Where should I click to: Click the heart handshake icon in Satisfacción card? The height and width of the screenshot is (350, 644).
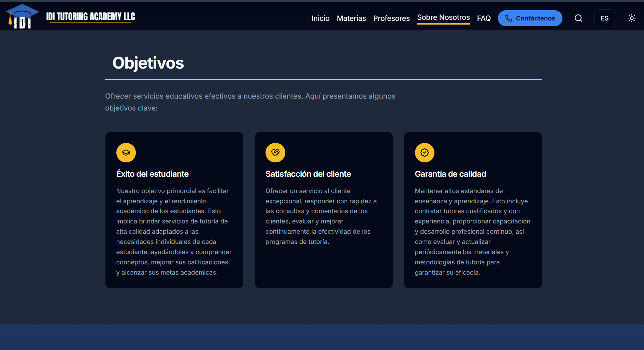(275, 152)
